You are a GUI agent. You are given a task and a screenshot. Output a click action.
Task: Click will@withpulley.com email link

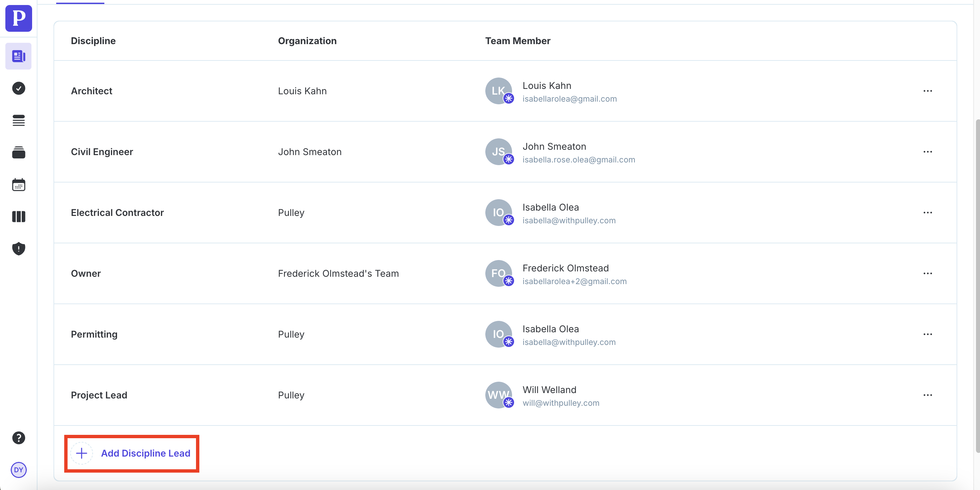561,403
